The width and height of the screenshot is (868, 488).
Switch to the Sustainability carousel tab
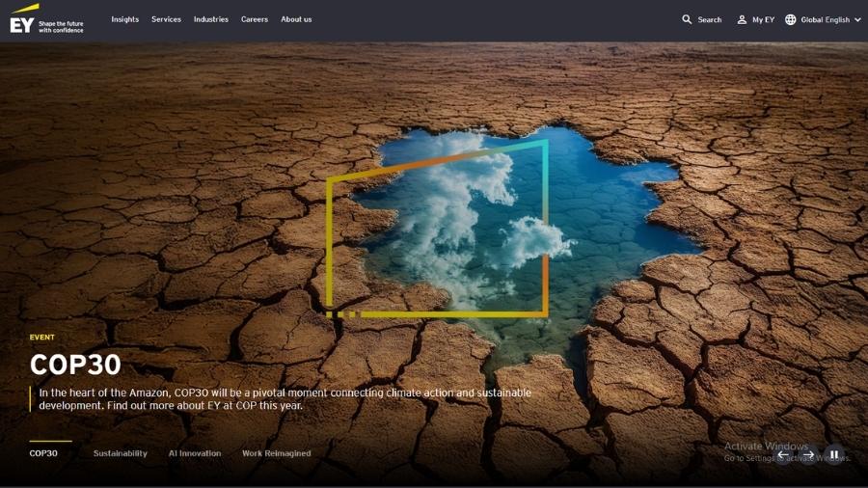click(120, 453)
